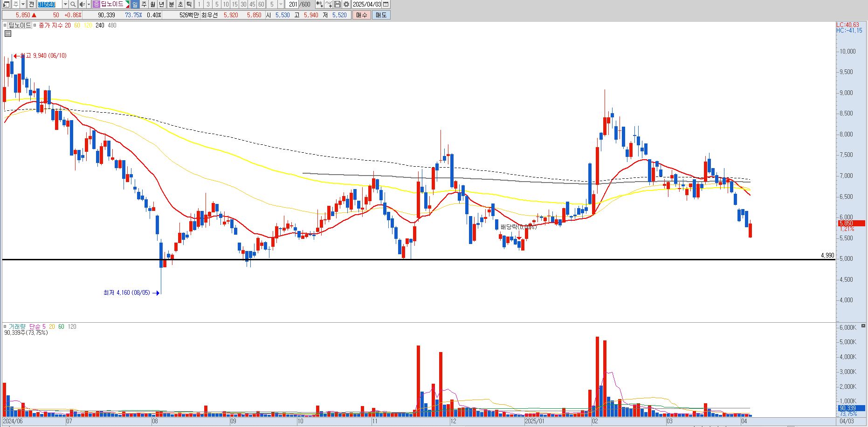Viewport: 868px width, 427px height.
Task: Expand the stock code history dropdown
Action: pos(65,4)
